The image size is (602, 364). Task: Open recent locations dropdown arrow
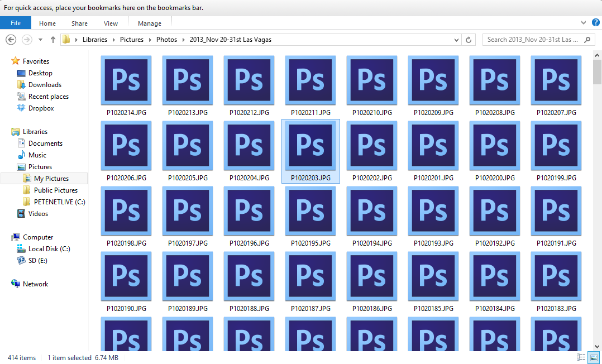(40, 40)
